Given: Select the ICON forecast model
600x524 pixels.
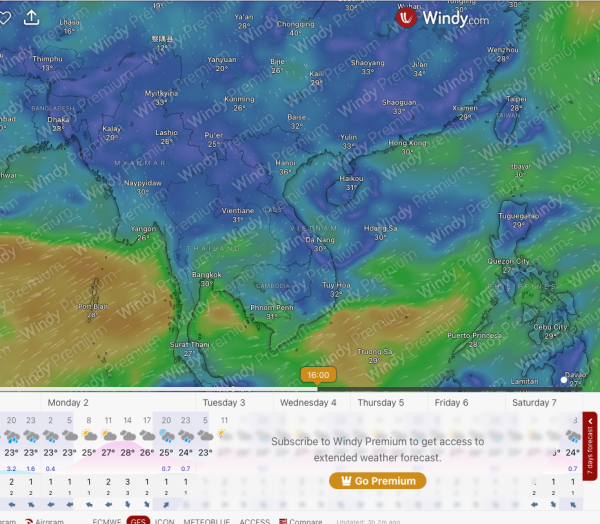Looking at the screenshot, I should [165, 520].
